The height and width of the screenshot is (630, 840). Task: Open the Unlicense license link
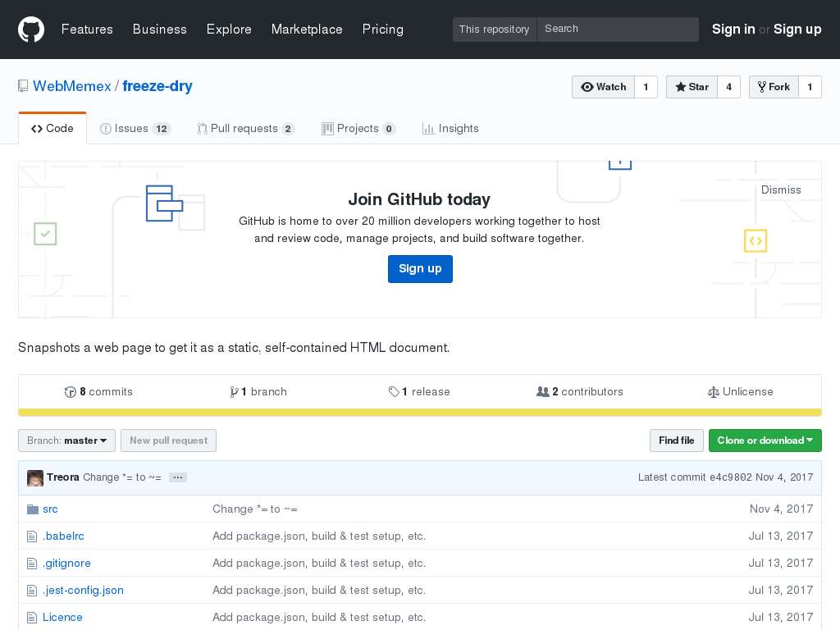click(741, 392)
